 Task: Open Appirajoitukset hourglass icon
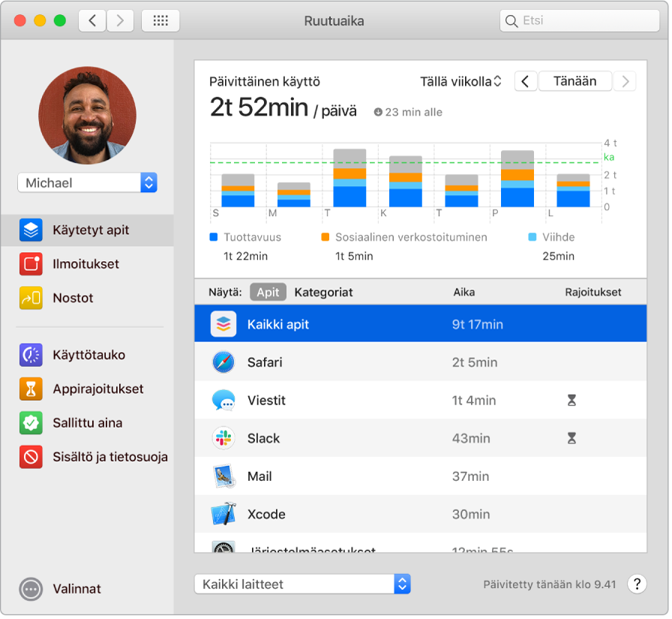click(31, 389)
